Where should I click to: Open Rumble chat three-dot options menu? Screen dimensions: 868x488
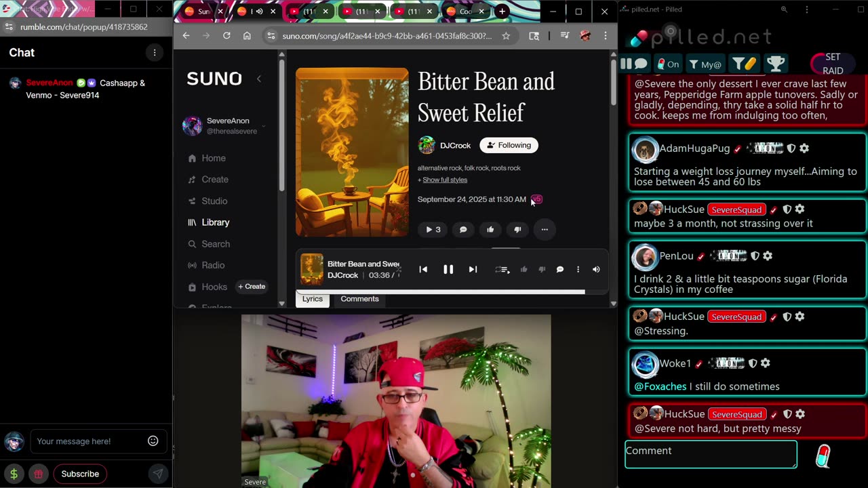tap(155, 53)
